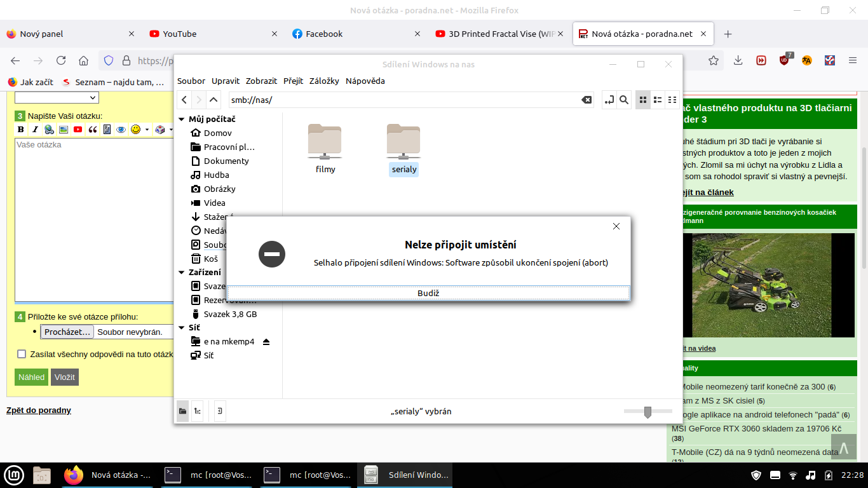The image size is (868, 488).
Task: Open the Nápověda menu
Action: point(365,81)
